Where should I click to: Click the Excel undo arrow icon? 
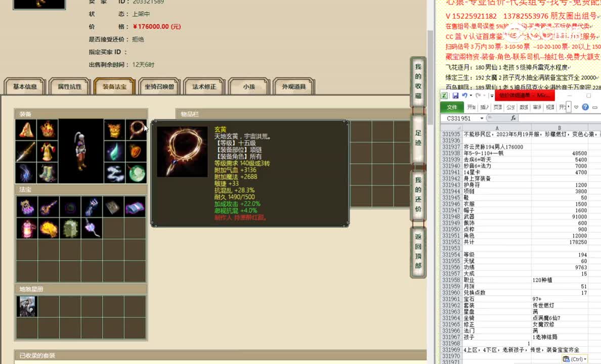tap(464, 96)
